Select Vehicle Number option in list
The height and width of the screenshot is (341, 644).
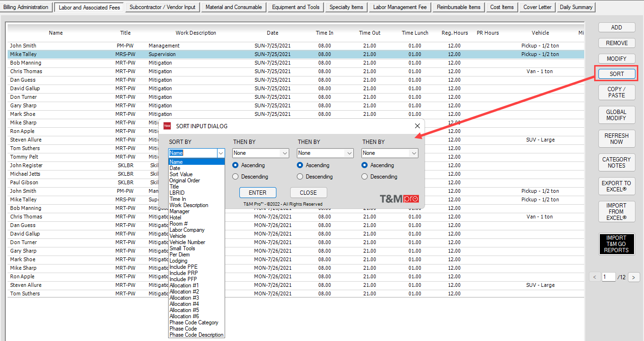pyautogui.click(x=197, y=242)
